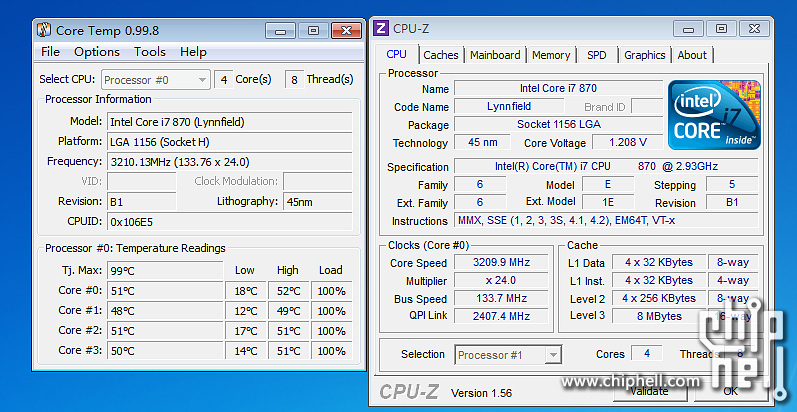Click Core #1 temperature 48°C
Image resolution: width=797 pixels, height=412 pixels.
coord(165,311)
